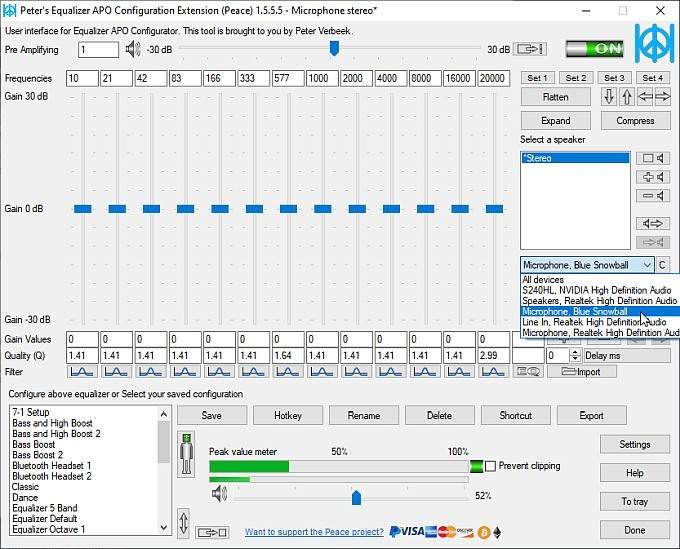Toggle the green peak meter indicator button
Viewport: 680px width, 549px height.
point(476,467)
